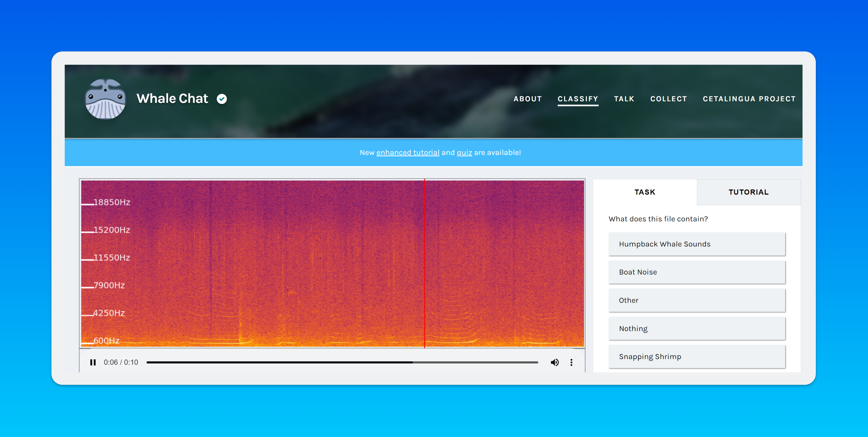868x437 pixels.
Task: Visit the Cetalingua Project link
Action: (x=749, y=99)
